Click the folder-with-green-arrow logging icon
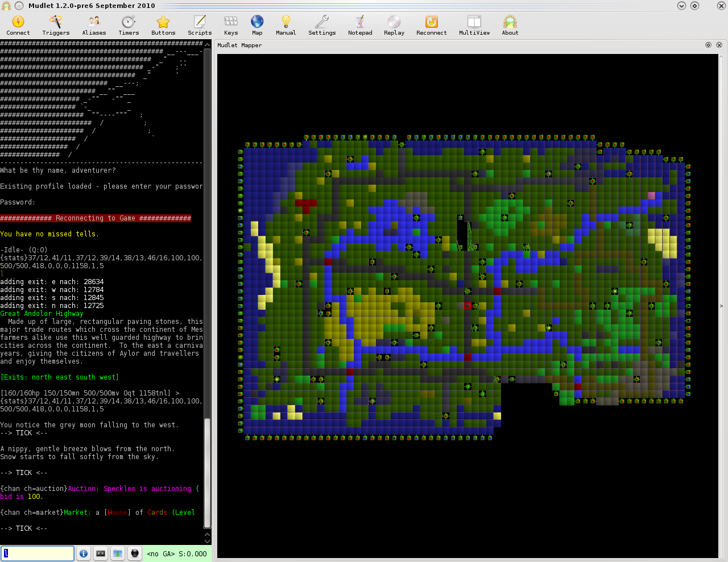Screen dimensions: 728x562 [x=118, y=553]
